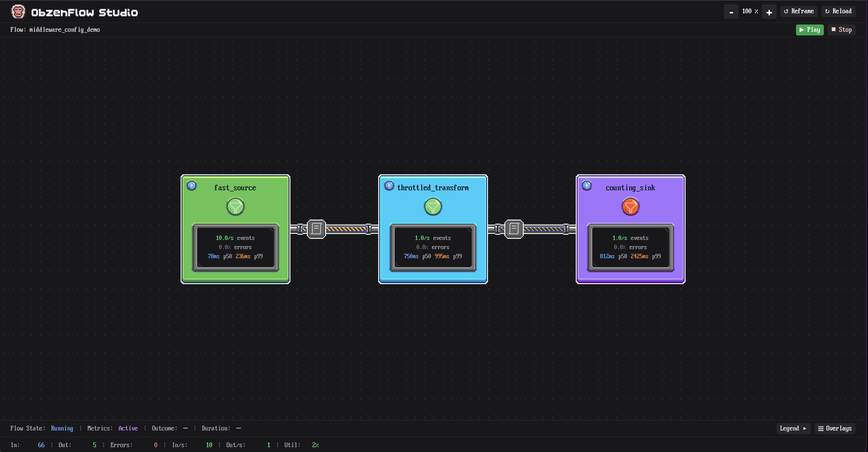This screenshot has height=452, width=868.
Task: Zoom out with the minus button
Action: [x=731, y=12]
